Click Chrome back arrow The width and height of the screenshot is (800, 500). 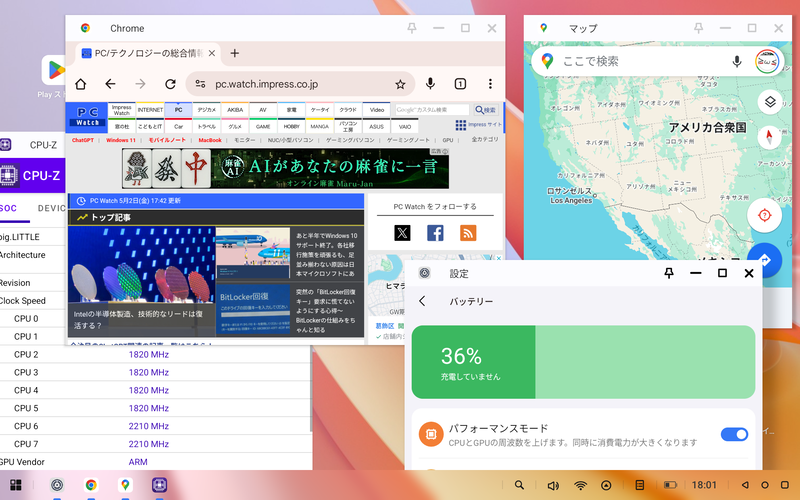(110, 84)
